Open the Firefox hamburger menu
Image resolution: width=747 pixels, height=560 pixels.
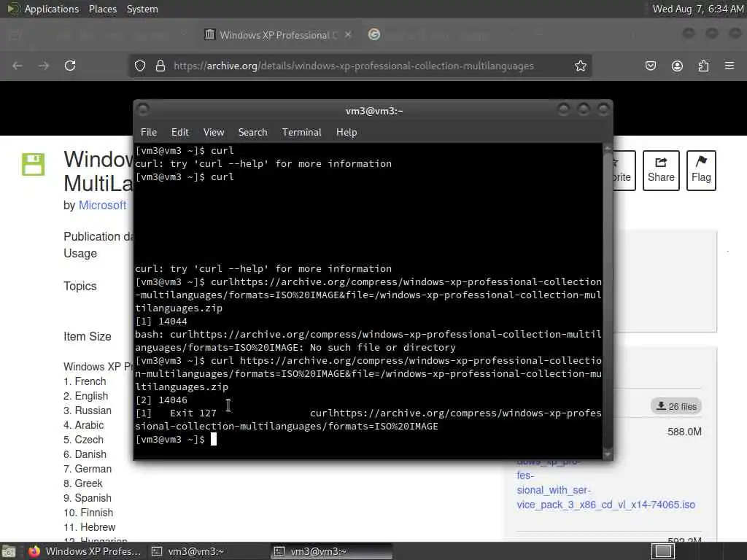[729, 65]
